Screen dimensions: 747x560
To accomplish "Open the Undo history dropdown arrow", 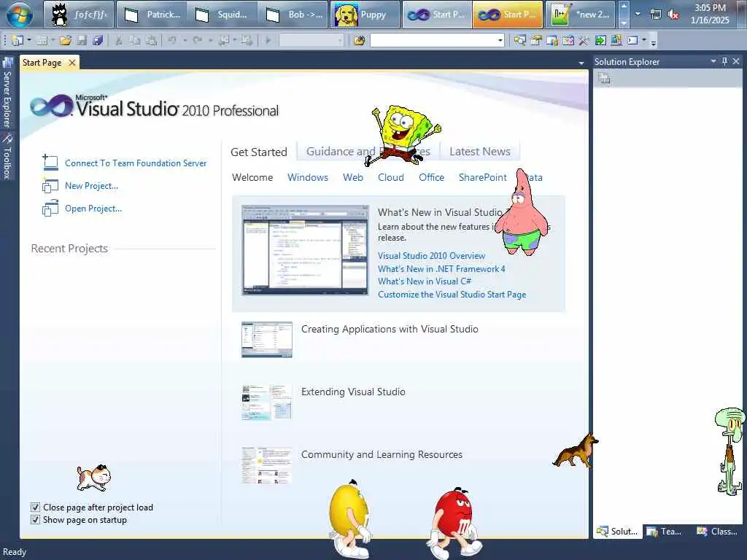I will tap(185, 41).
